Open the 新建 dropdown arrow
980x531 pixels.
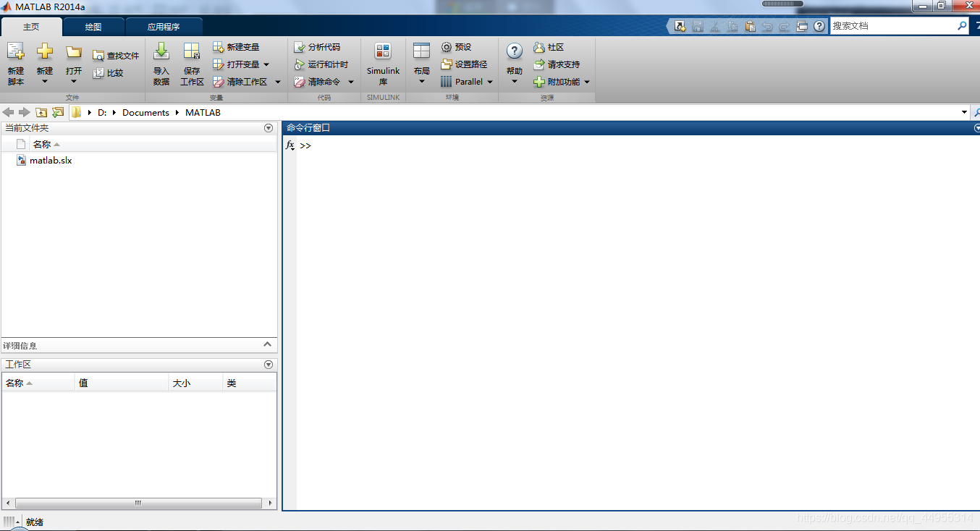[x=45, y=81]
